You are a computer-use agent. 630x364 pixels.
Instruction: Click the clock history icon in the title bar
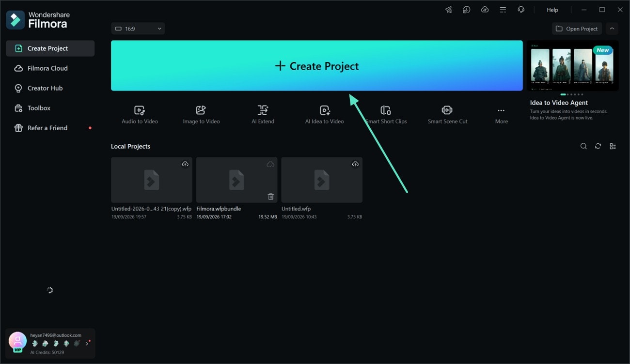coord(466,10)
